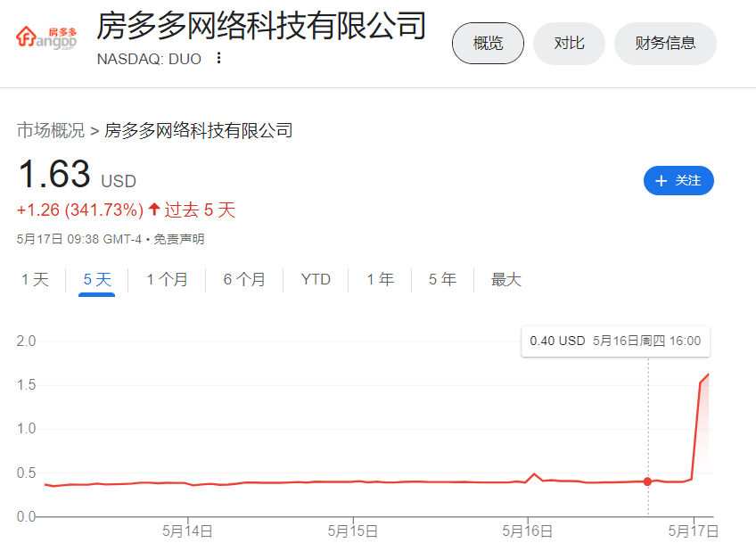The image size is (756, 543).
Task: Click the 关注 follow button
Action: [x=678, y=181]
